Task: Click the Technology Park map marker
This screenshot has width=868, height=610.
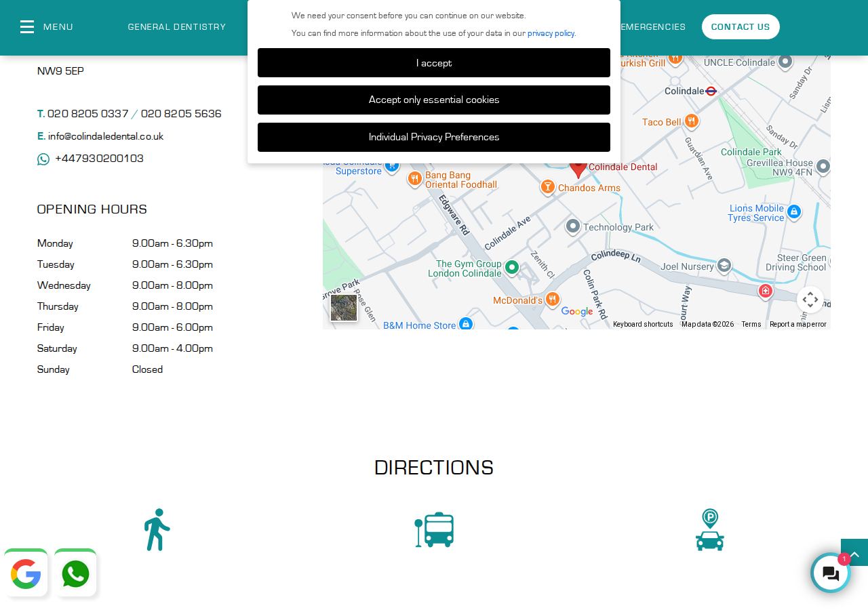Action: [573, 226]
